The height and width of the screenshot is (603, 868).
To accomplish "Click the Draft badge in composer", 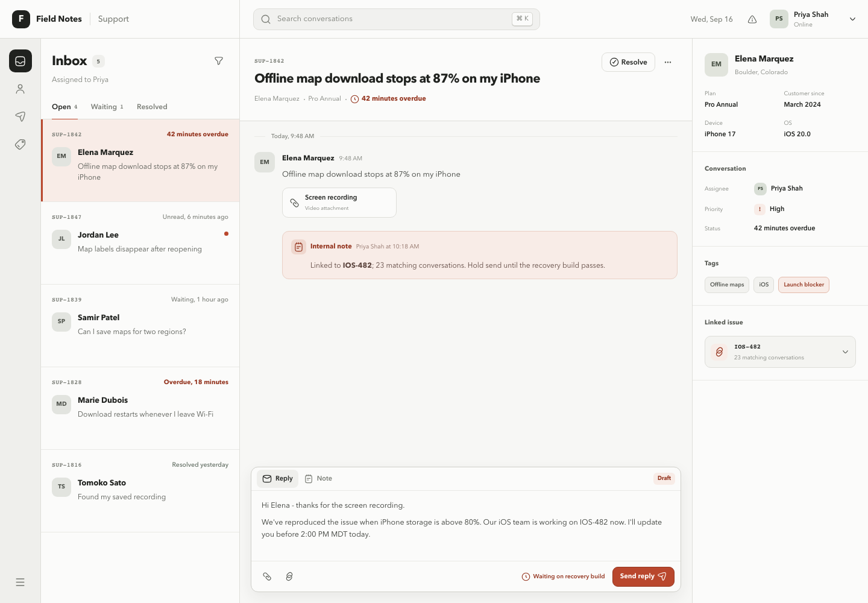I will (x=664, y=478).
